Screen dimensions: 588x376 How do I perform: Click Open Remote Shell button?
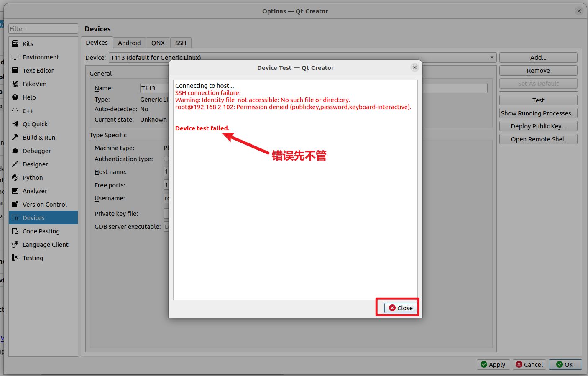[x=538, y=139]
